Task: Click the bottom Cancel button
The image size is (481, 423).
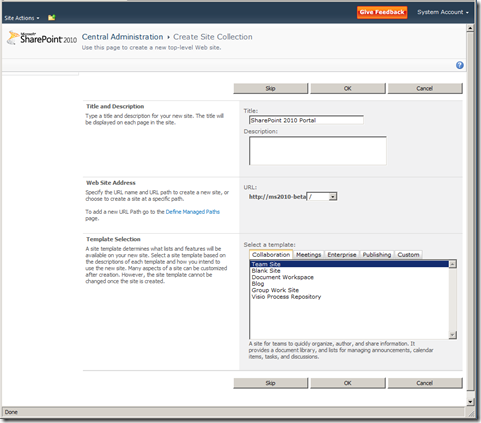Action: click(x=425, y=383)
